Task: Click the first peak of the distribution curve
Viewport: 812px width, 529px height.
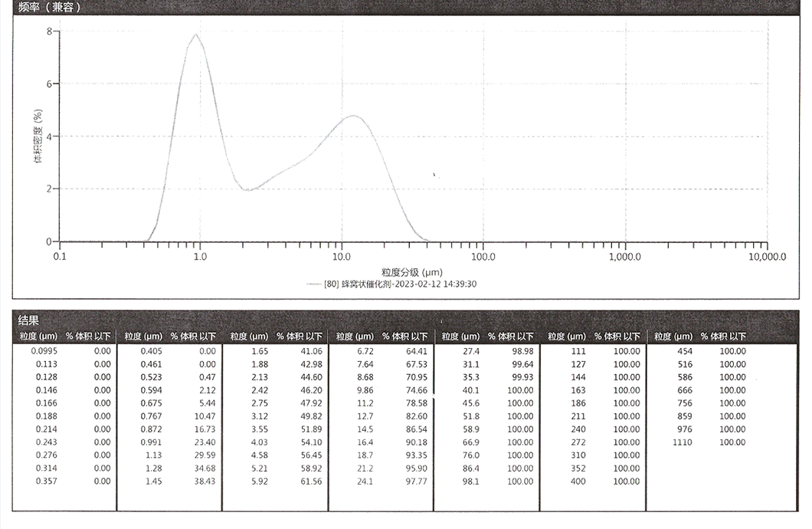Action: click(x=195, y=35)
